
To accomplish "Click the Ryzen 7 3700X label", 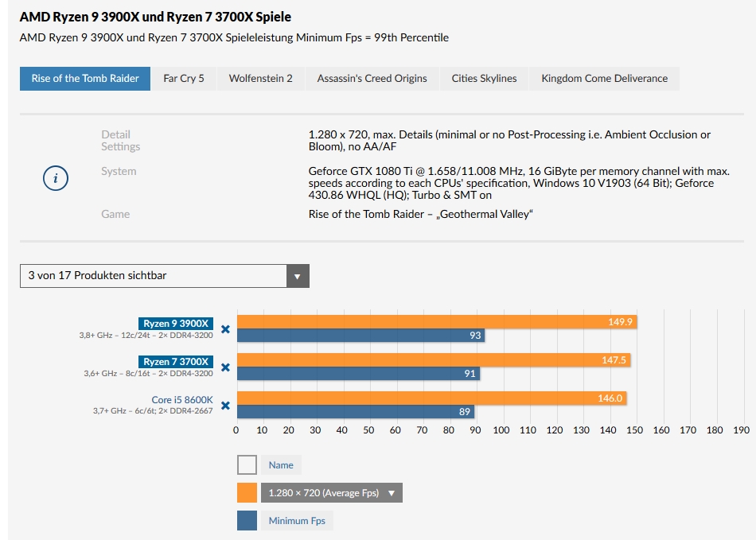I will [x=176, y=361].
